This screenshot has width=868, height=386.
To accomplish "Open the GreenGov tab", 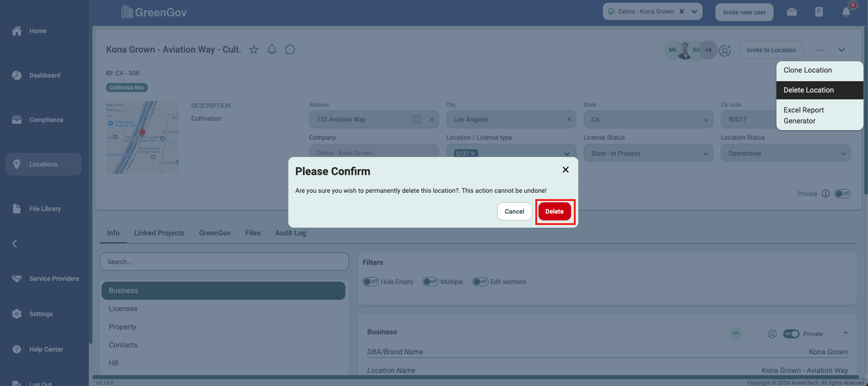I will (215, 233).
